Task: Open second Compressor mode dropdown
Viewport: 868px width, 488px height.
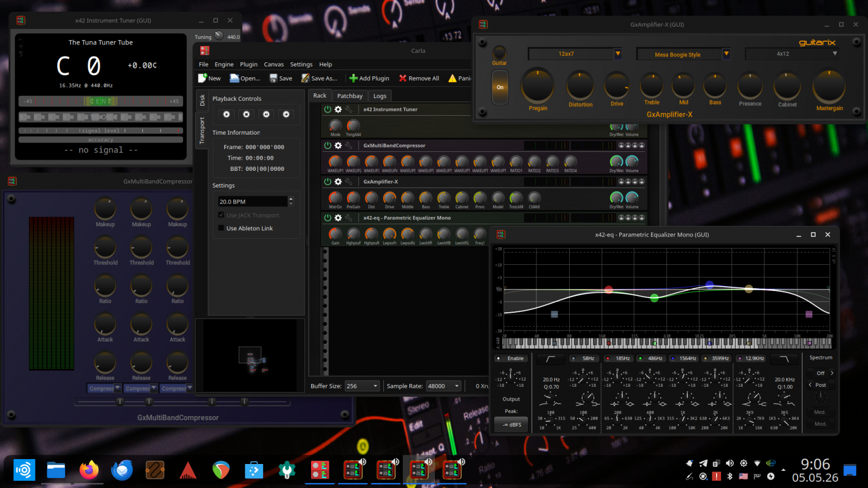Action: 140,388
